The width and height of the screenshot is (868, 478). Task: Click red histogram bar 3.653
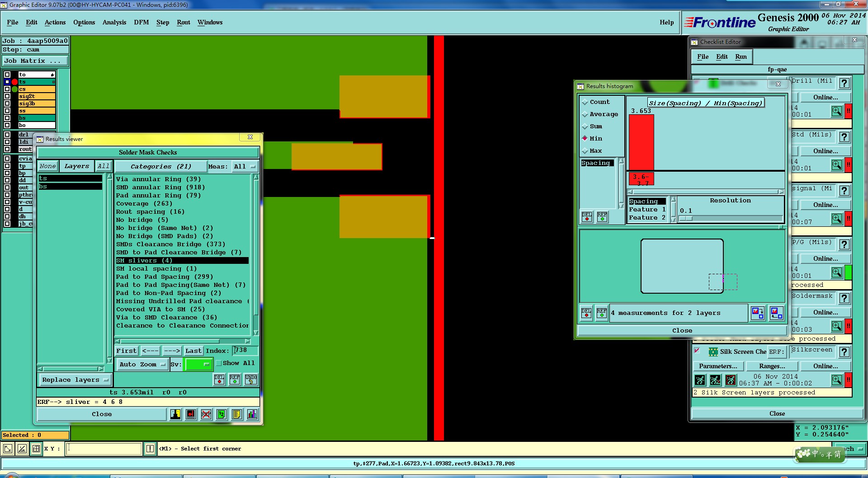point(642,142)
